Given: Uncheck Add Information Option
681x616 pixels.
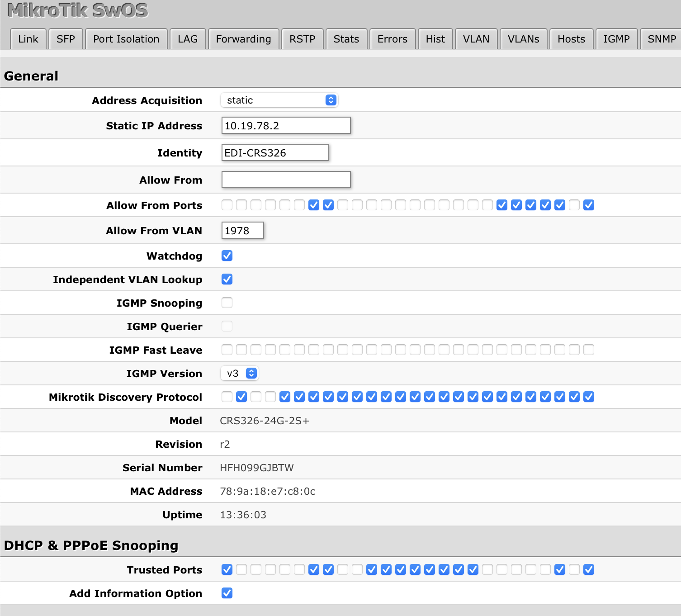Looking at the screenshot, I should pyautogui.click(x=227, y=593).
